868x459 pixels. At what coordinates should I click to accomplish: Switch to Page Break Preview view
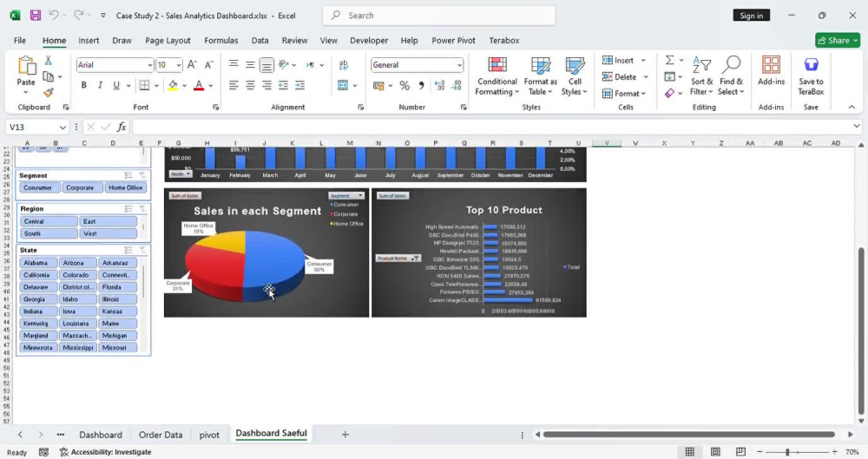[x=740, y=452]
